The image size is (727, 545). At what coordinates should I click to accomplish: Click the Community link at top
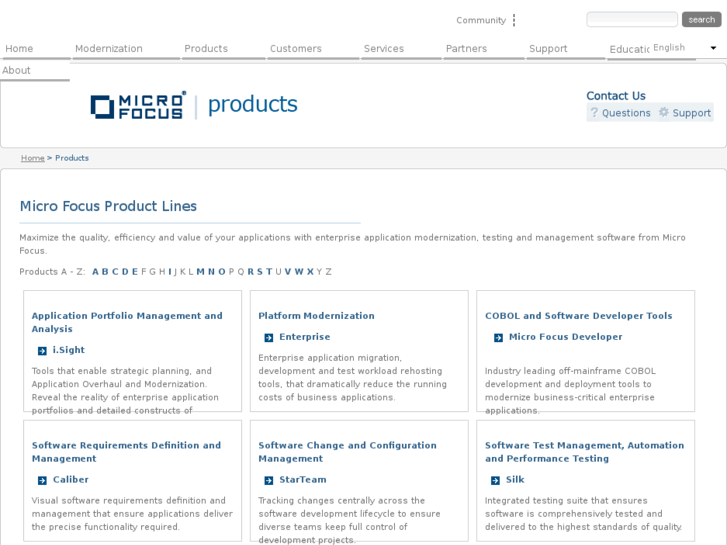pos(481,20)
